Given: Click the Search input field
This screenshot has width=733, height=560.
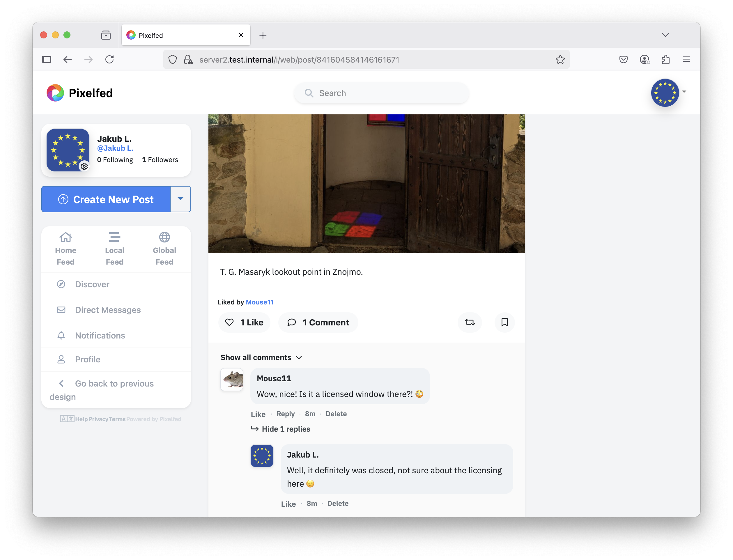Looking at the screenshot, I should (382, 93).
